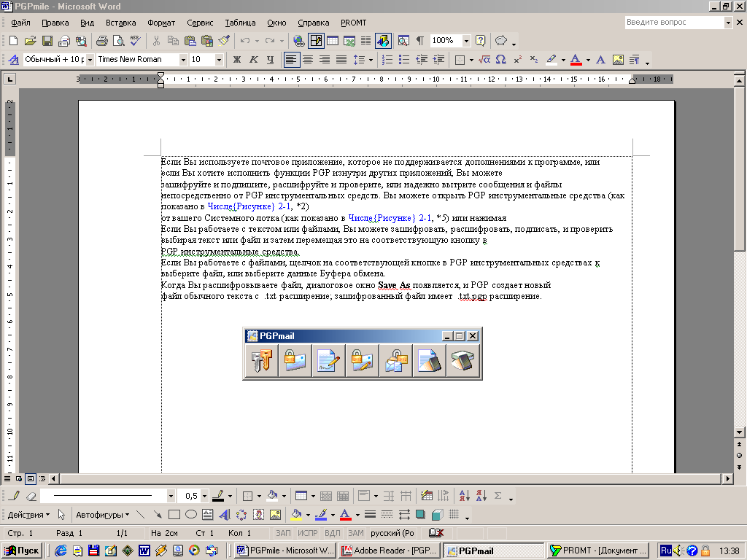The height and width of the screenshot is (560, 747).
Task: Click the Пуск start button
Action: pyautogui.click(x=23, y=551)
